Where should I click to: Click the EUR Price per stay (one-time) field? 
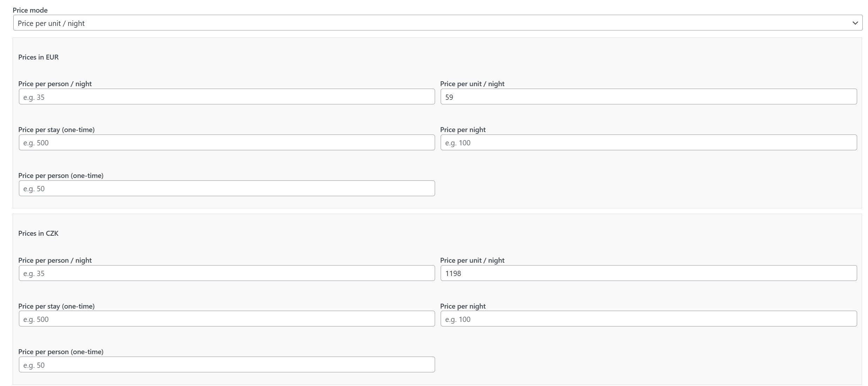tap(226, 142)
